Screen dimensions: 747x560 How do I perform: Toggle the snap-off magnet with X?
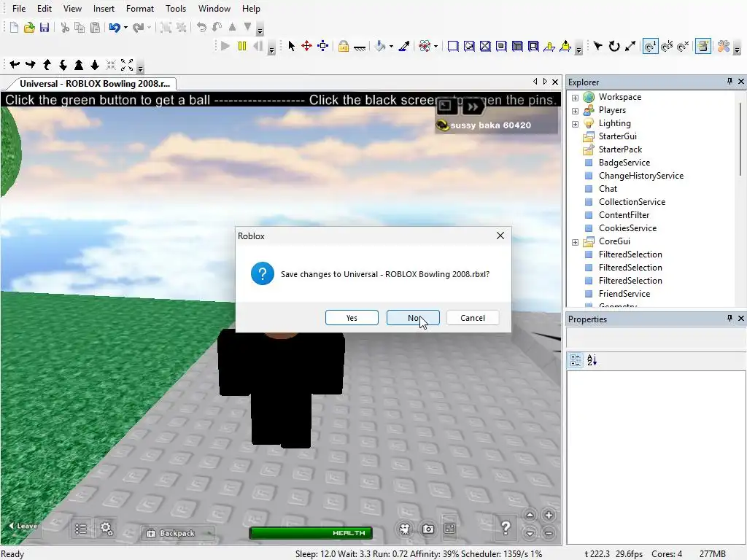tap(683, 46)
